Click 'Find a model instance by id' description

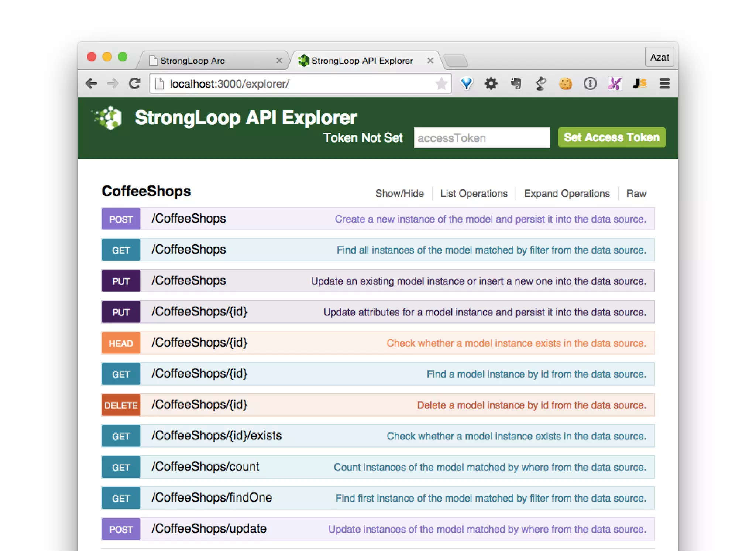coord(536,374)
